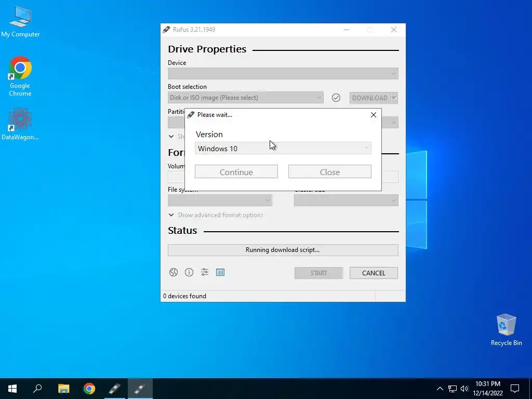Open Rufus language selection globe icon
This screenshot has height=399, width=532.
pyautogui.click(x=174, y=272)
